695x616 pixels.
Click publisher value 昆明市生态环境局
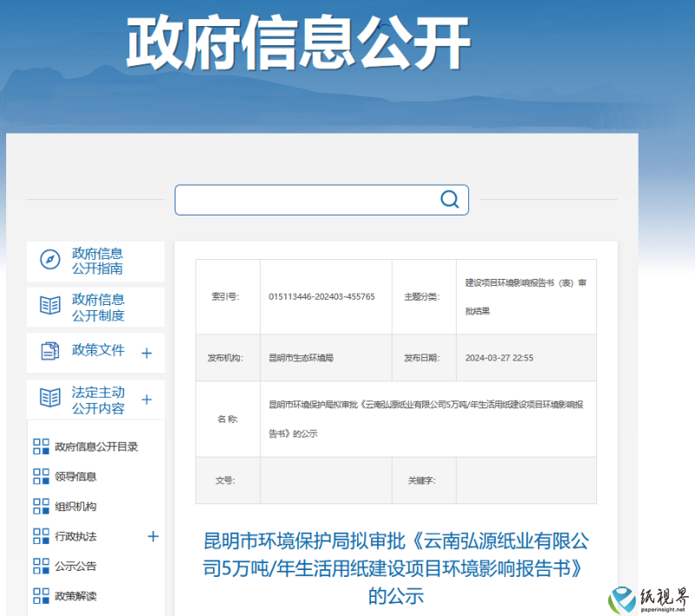tap(301, 358)
